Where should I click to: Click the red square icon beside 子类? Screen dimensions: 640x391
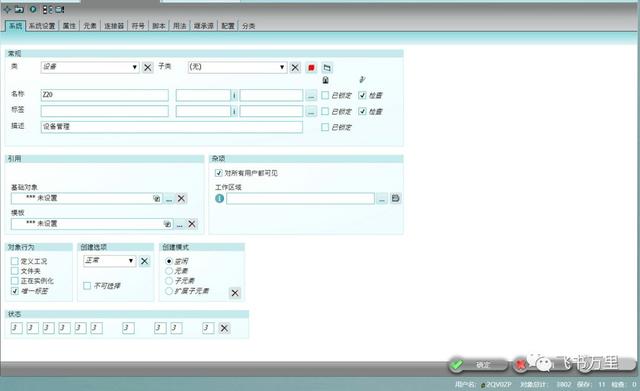(x=311, y=67)
